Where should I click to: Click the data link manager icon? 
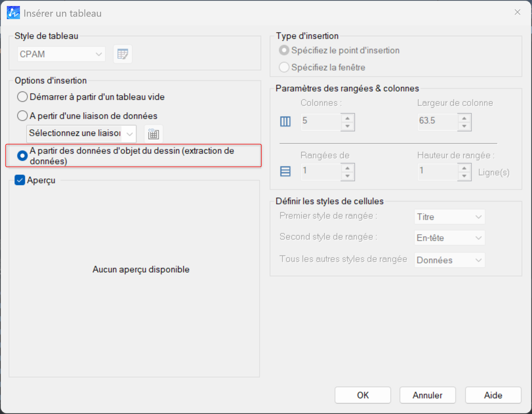153,134
